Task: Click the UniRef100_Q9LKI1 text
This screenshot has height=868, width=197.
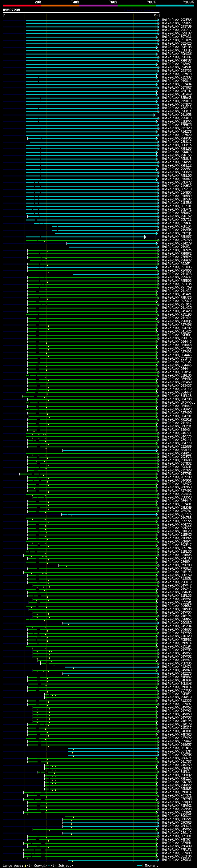Action: pyautogui.click(x=176, y=111)
